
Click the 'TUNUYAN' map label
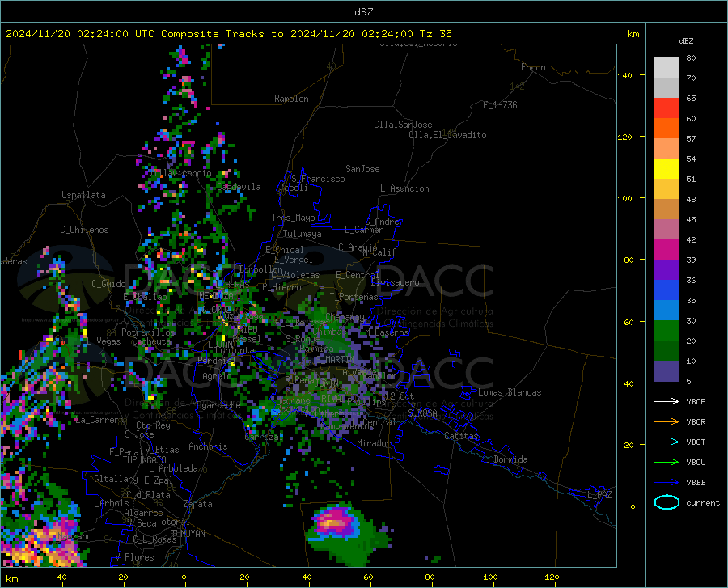tap(188, 534)
